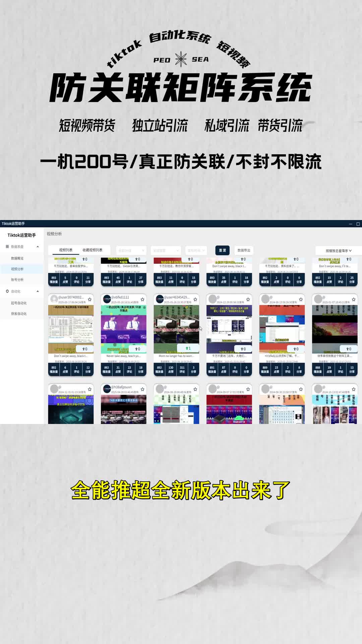
Task: Click the @user46345429... username link
Action: (177, 297)
